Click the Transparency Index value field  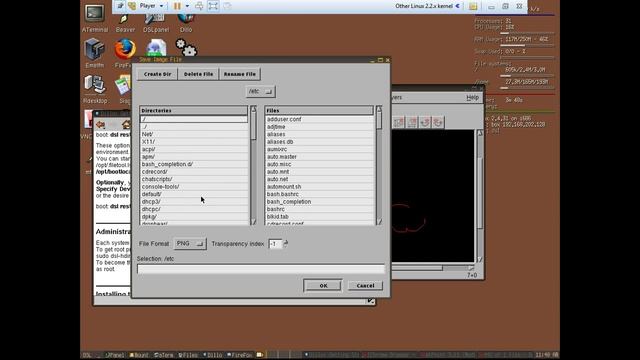click(275, 244)
